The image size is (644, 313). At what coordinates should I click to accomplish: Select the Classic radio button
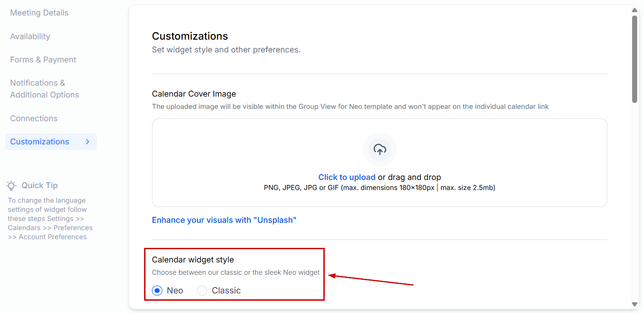click(x=202, y=291)
